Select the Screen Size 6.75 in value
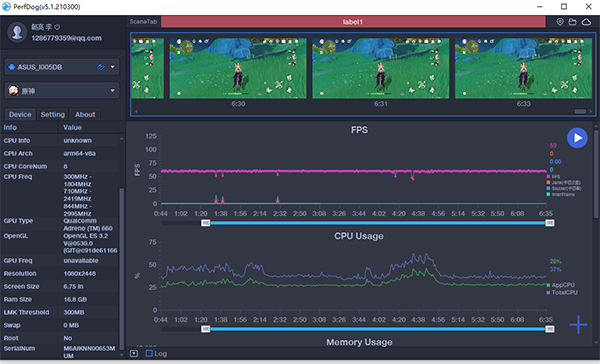This screenshot has height=364, width=600. coord(73,287)
